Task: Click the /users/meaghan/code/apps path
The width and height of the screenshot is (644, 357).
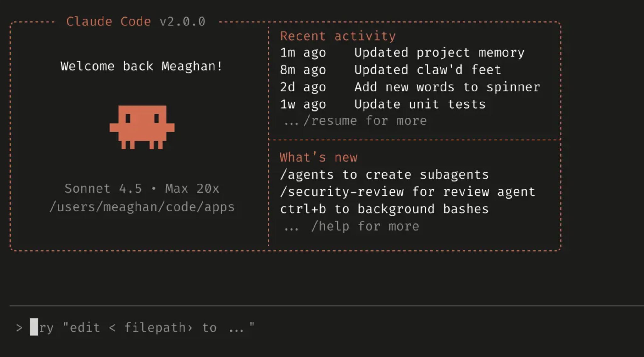Action: 142,207
